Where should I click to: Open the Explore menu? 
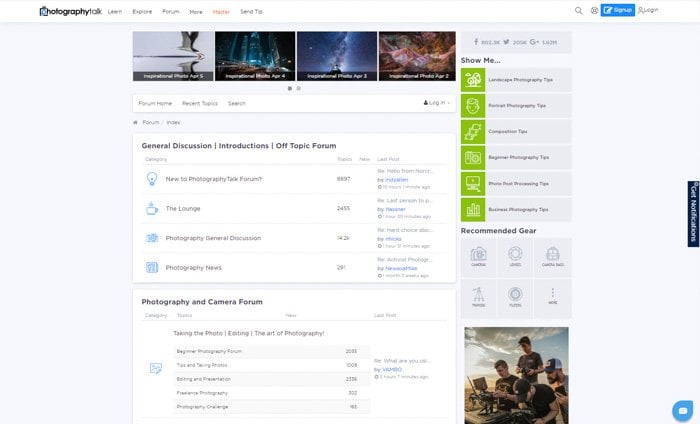pyautogui.click(x=142, y=12)
